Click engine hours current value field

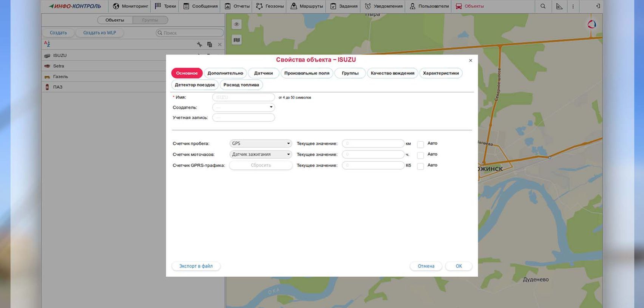point(373,154)
